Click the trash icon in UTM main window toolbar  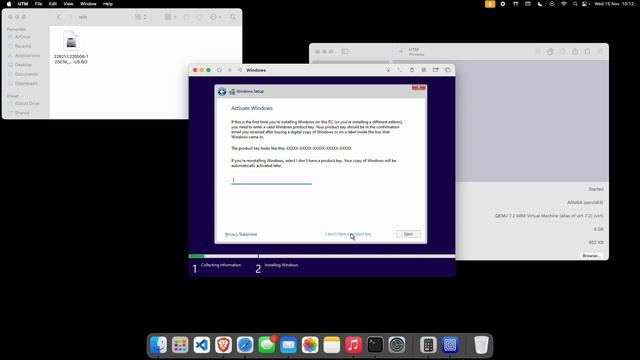point(538,51)
